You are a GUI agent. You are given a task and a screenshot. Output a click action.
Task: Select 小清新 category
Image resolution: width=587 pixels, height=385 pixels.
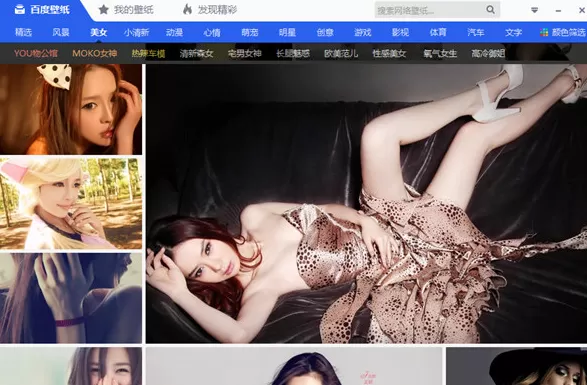pos(136,33)
